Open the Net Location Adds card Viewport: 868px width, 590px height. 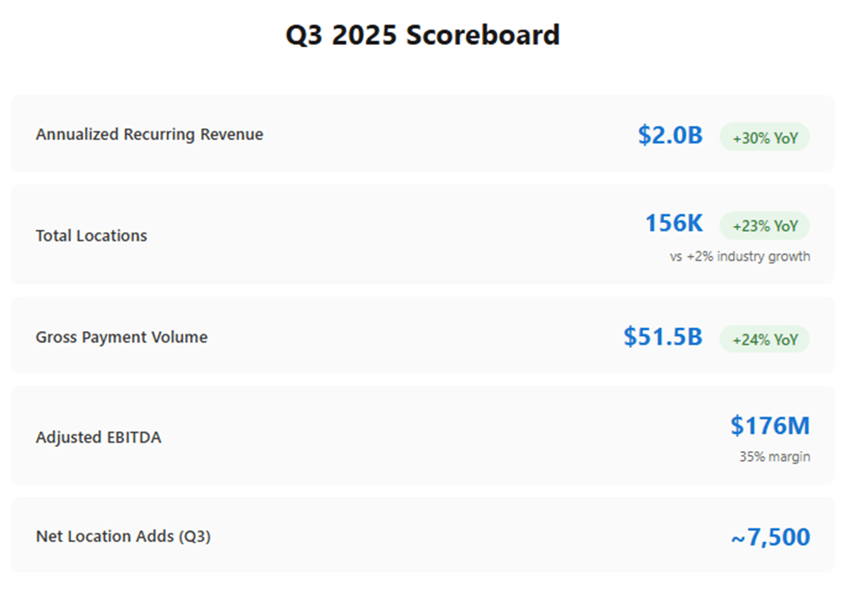[x=423, y=535]
